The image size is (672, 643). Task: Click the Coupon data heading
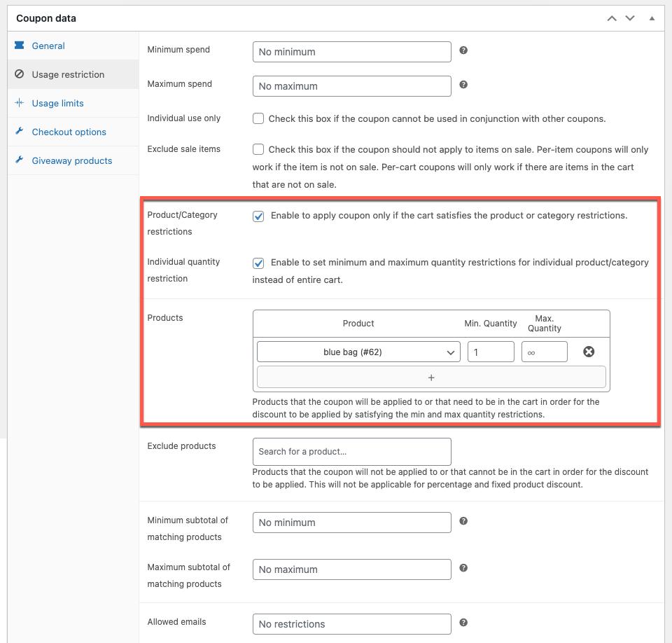(x=46, y=18)
